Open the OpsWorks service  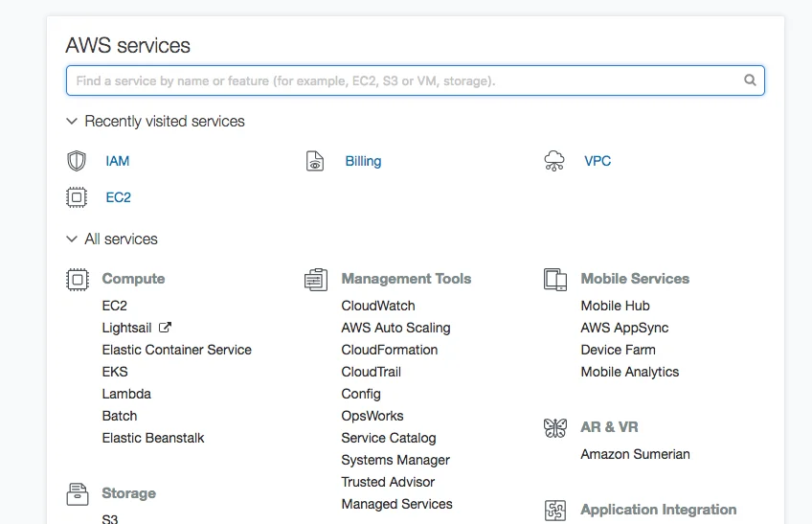pos(372,416)
